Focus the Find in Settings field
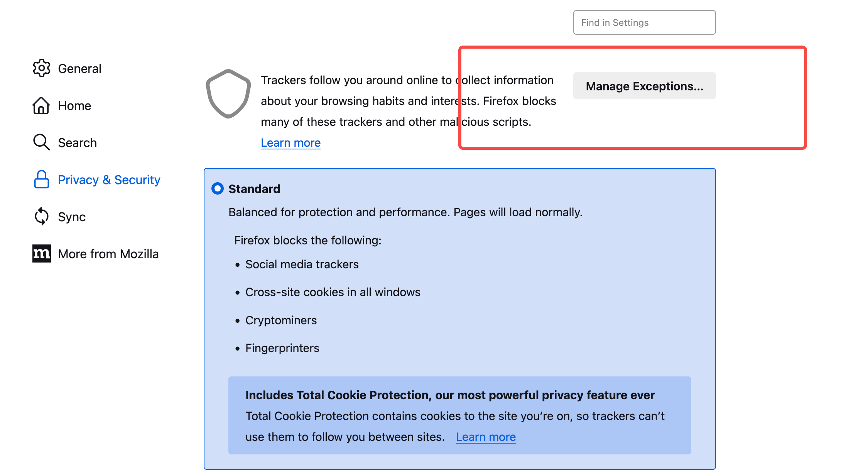Image resolution: width=868 pixels, height=471 pixels. (644, 22)
